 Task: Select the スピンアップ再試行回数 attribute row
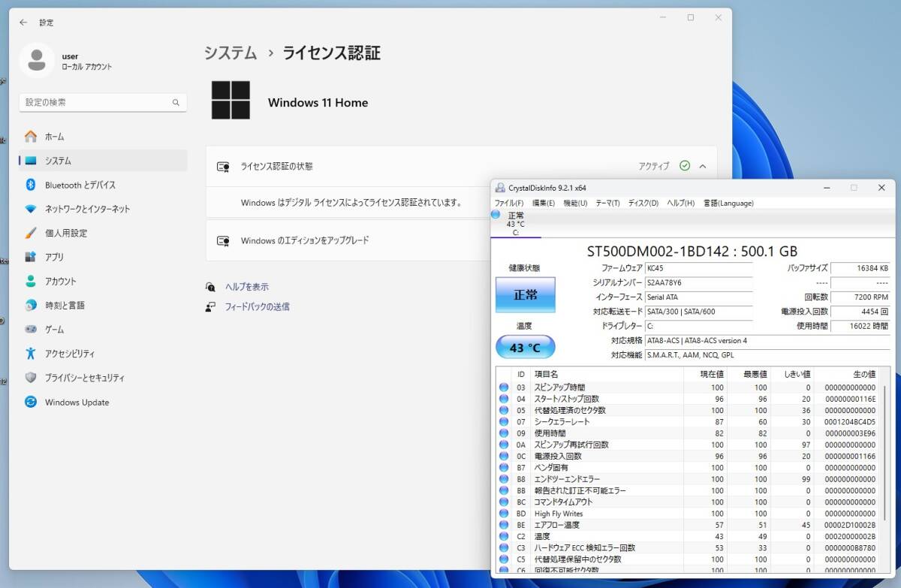tap(688, 445)
